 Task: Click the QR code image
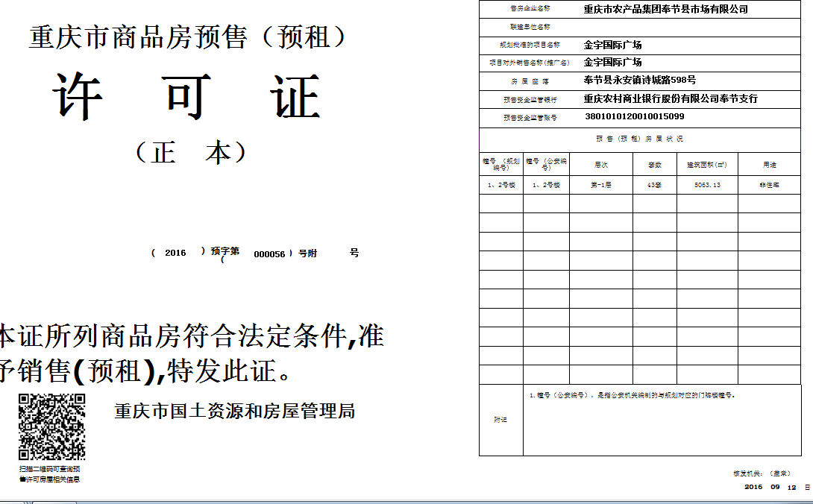coord(51,426)
